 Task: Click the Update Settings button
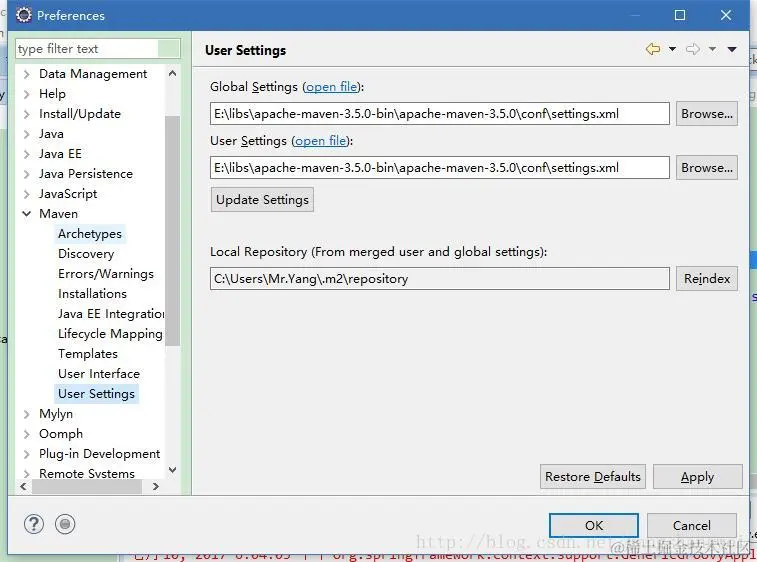point(262,200)
